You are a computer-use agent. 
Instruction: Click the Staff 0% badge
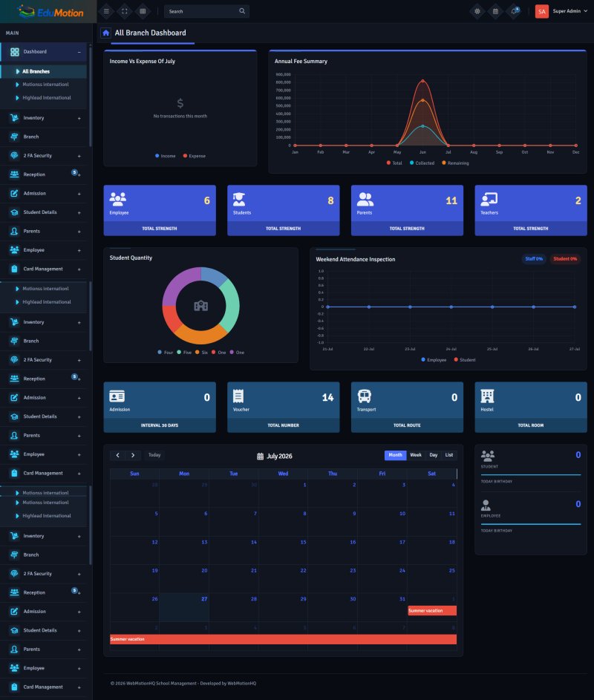tap(534, 259)
